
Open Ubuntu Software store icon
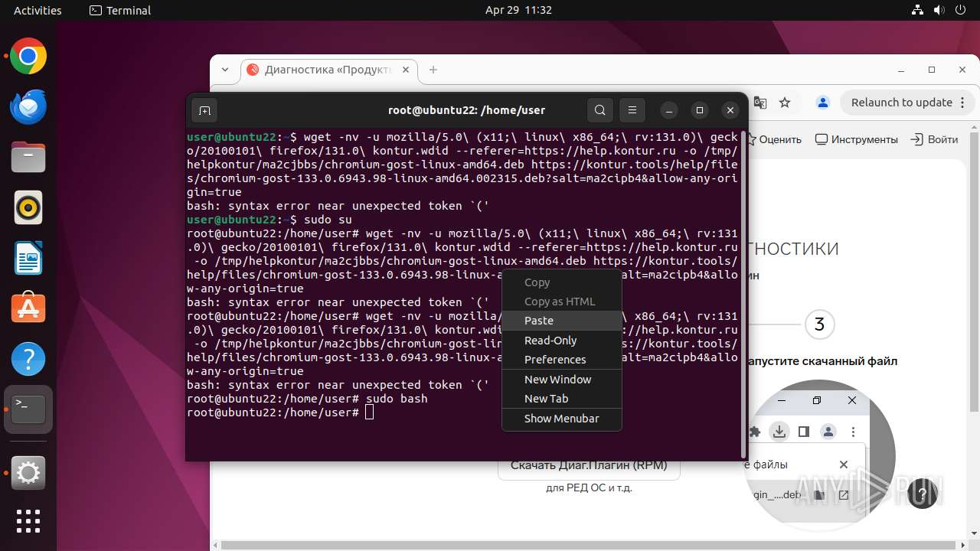pyautogui.click(x=28, y=308)
